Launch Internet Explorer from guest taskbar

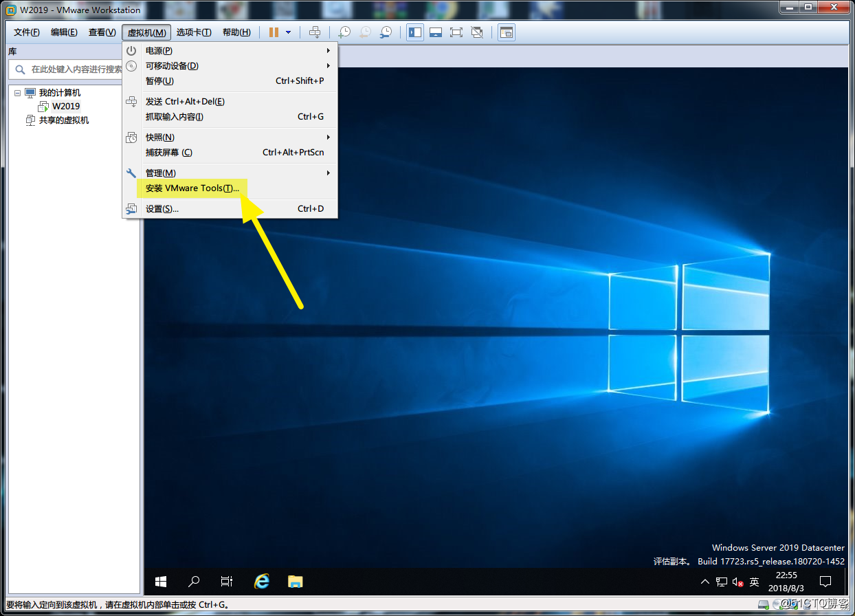pos(261,582)
